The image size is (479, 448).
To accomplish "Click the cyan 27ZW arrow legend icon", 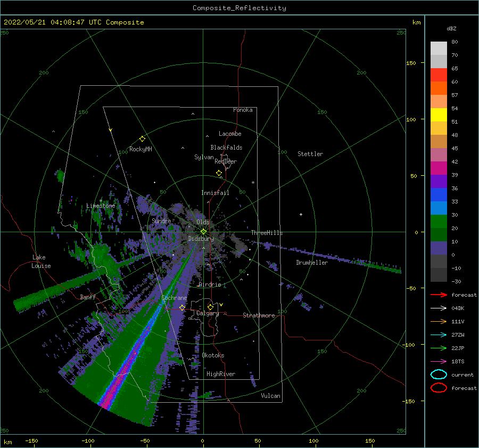I will click(439, 335).
